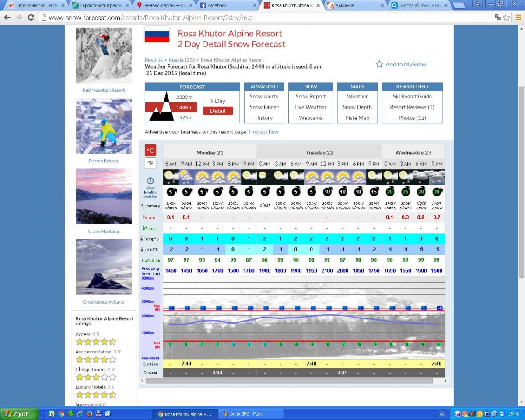
Task: Click the Russia (23) breadcrumb link
Action: coord(182,60)
